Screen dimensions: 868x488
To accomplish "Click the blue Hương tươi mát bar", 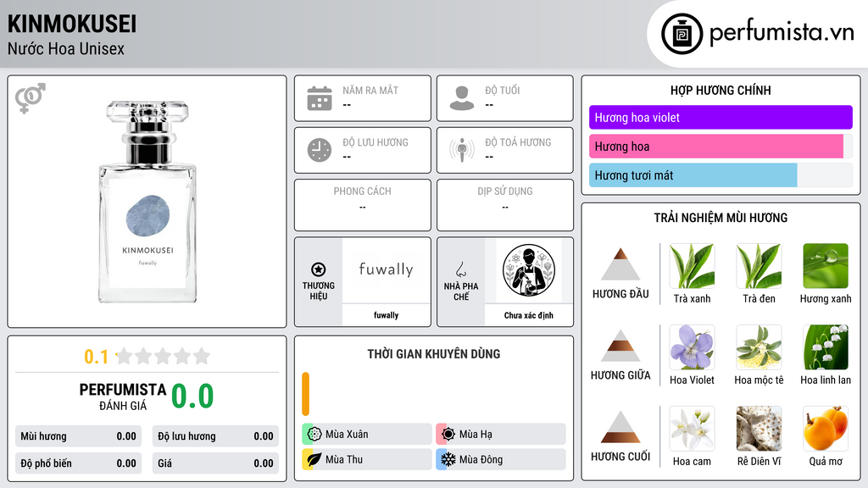I will tap(693, 175).
